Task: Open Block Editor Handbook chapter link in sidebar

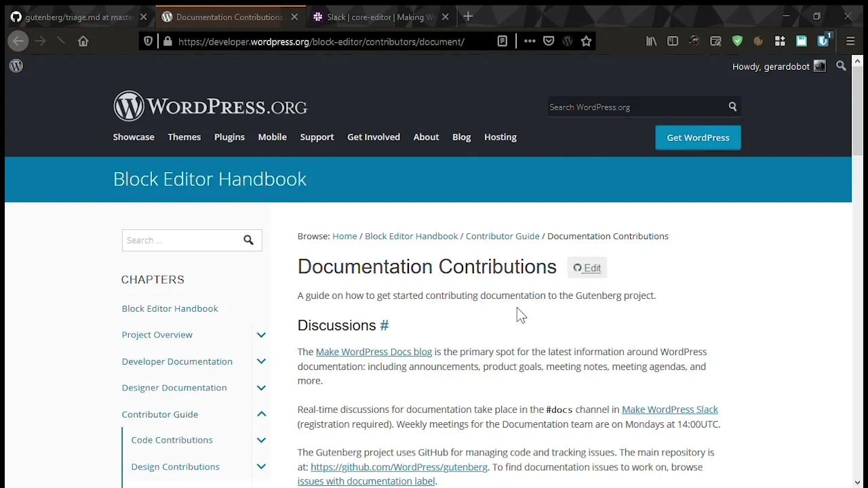Action: 170,308
